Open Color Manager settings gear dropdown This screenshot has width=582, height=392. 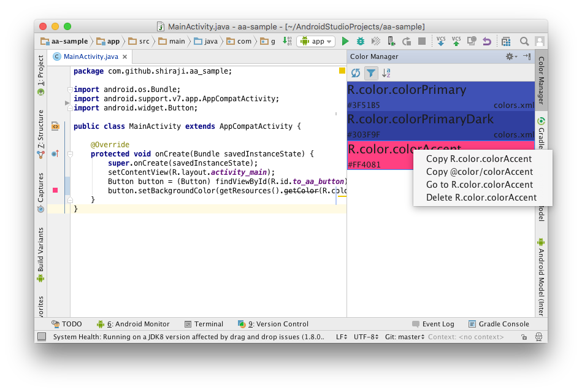click(x=511, y=56)
